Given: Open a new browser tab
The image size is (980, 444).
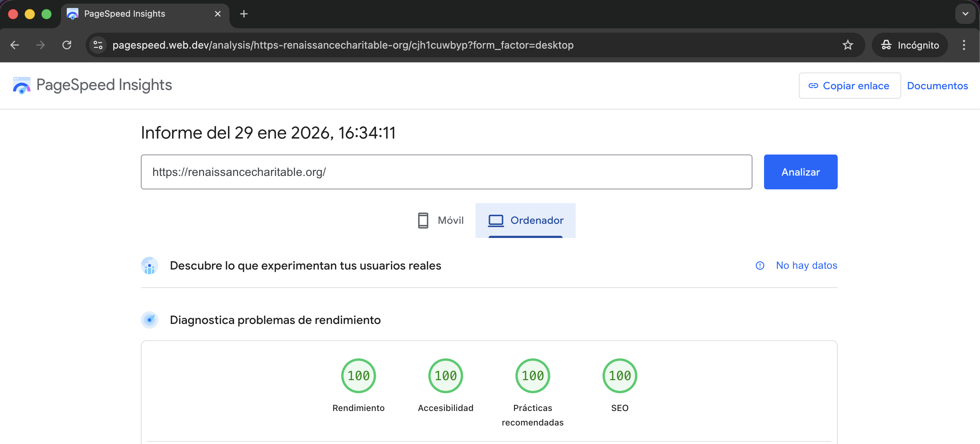Looking at the screenshot, I should click(244, 14).
